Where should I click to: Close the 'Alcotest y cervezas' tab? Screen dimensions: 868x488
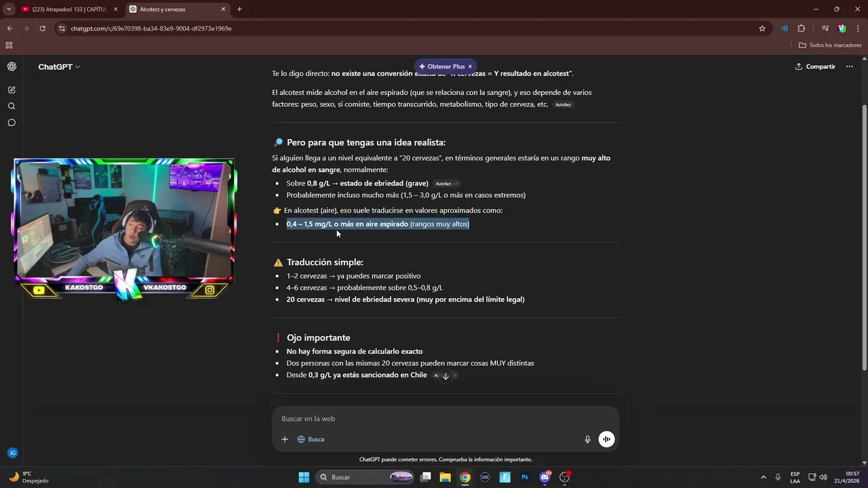click(223, 9)
